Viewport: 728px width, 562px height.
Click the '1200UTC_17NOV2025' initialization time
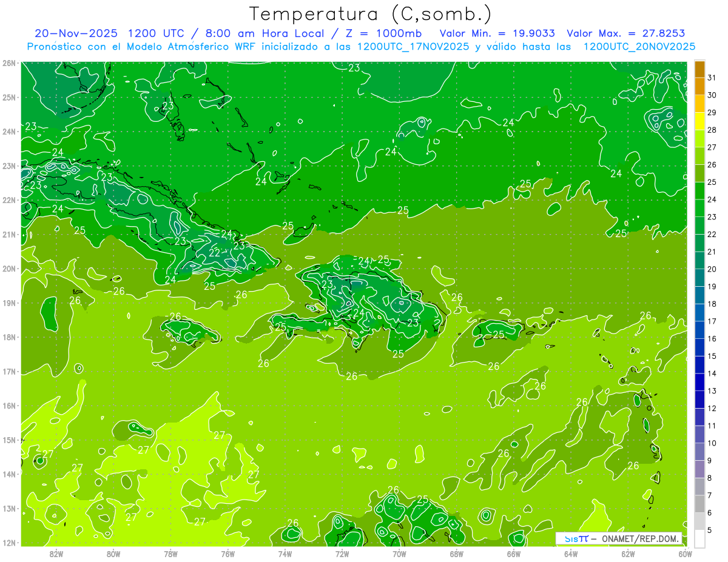coord(414,47)
